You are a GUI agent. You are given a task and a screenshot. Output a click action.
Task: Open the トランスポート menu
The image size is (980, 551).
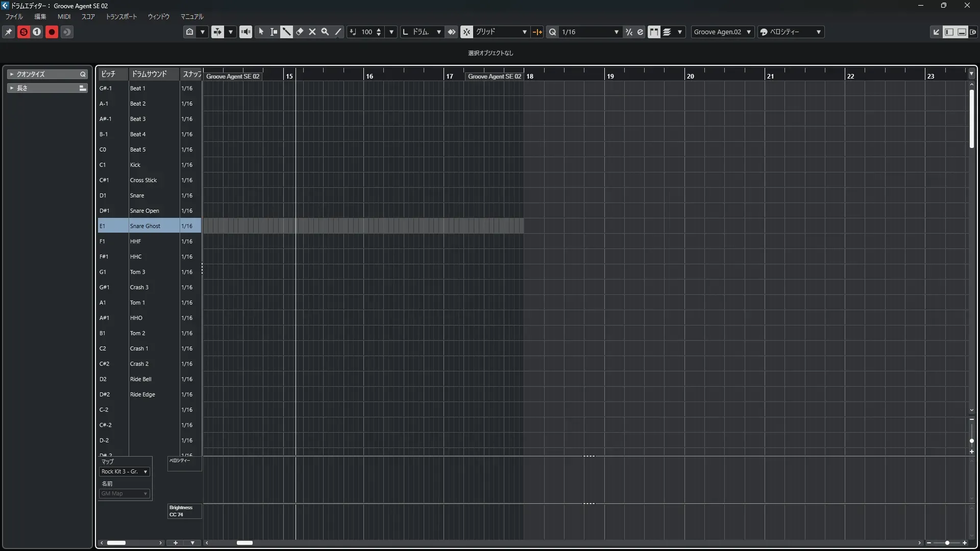pos(121,16)
